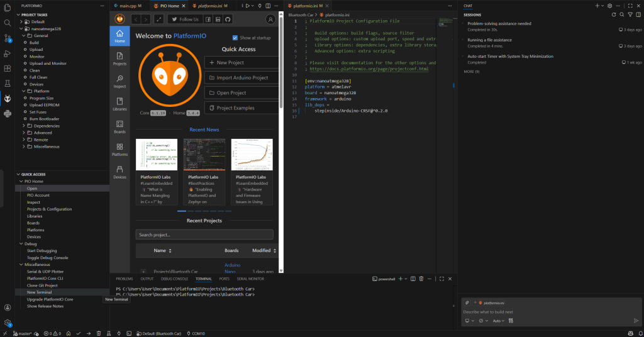Click the Search project input field
Viewport: 644px width, 337px height.
[x=204, y=235]
